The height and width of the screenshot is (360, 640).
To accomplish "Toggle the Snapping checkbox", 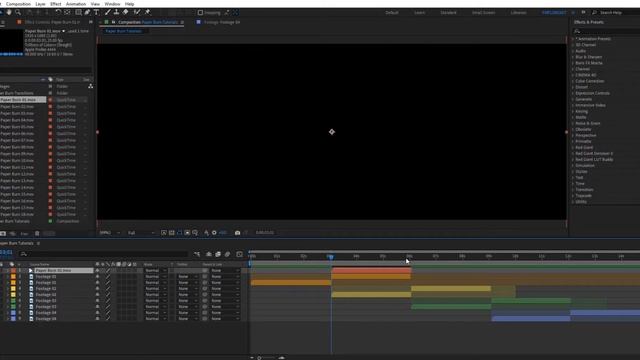I will (200, 13).
